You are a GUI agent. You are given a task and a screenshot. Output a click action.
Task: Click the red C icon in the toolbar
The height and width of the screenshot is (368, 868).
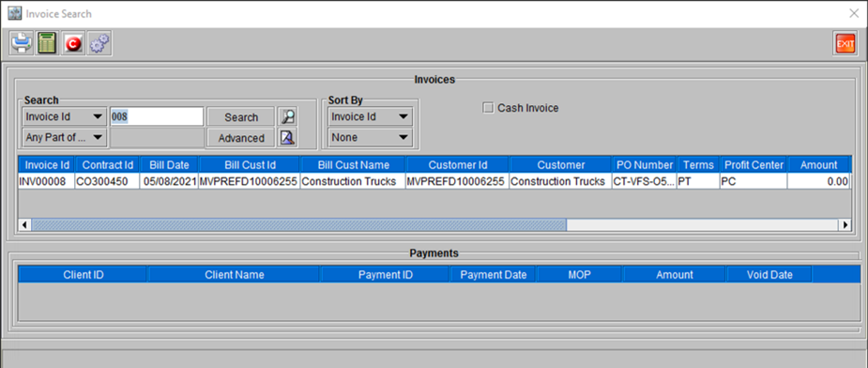click(x=73, y=44)
